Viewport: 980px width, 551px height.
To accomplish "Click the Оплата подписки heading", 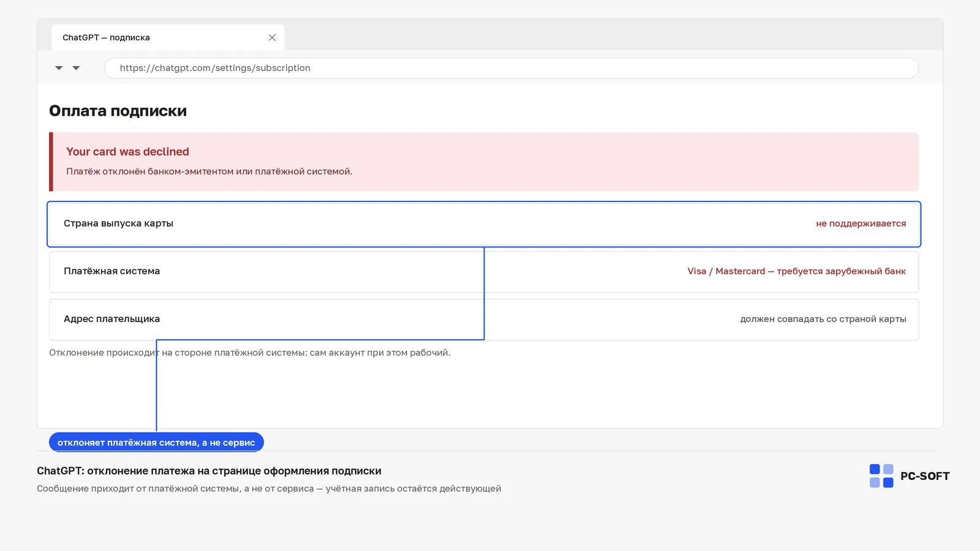I will [x=118, y=111].
